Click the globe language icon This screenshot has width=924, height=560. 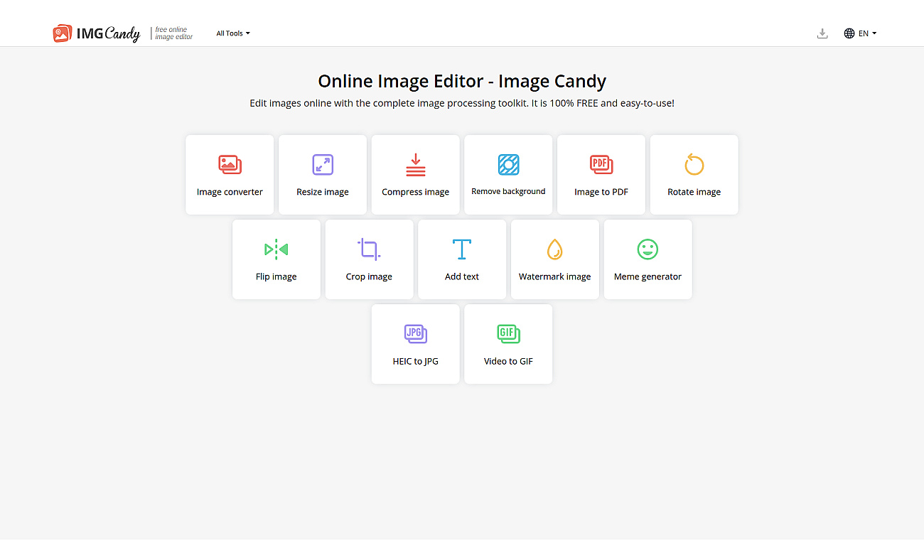tap(849, 33)
